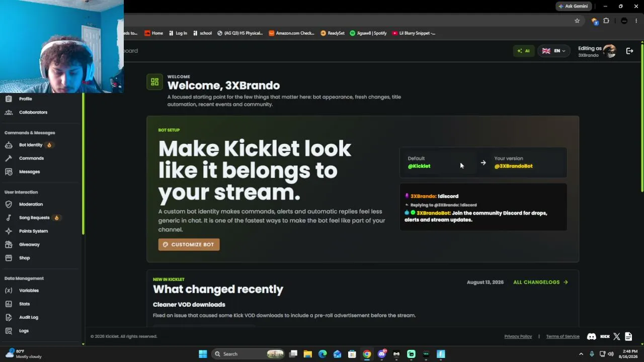644x362 pixels.
Task: Select the Bot Identity robot icon
Action: point(9,145)
